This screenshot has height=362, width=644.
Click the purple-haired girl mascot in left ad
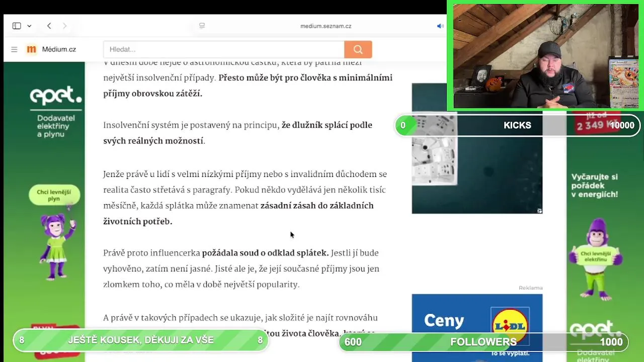tap(57, 246)
